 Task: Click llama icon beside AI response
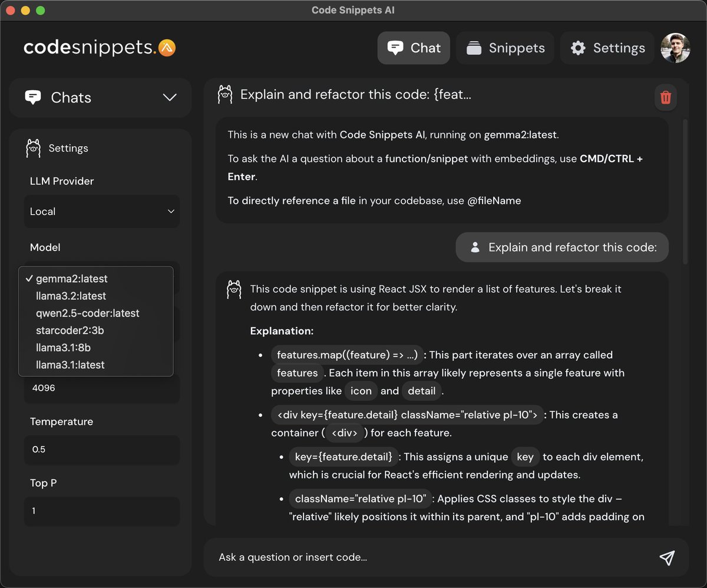pos(234,289)
